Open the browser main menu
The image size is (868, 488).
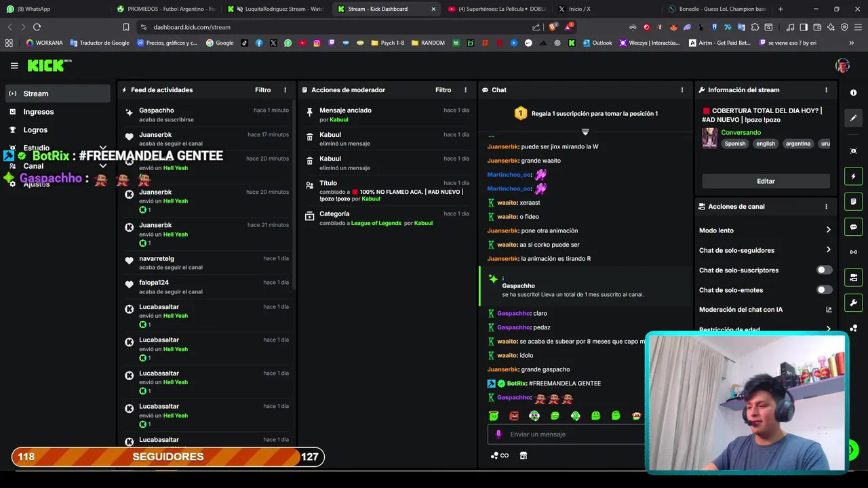pos(857,27)
